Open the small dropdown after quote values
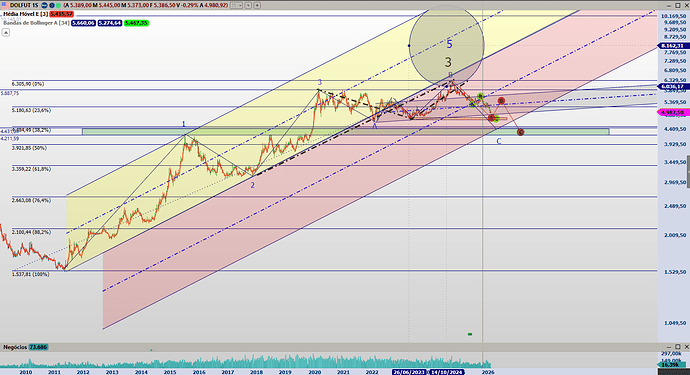This screenshot has height=375, width=690. coord(237,5)
